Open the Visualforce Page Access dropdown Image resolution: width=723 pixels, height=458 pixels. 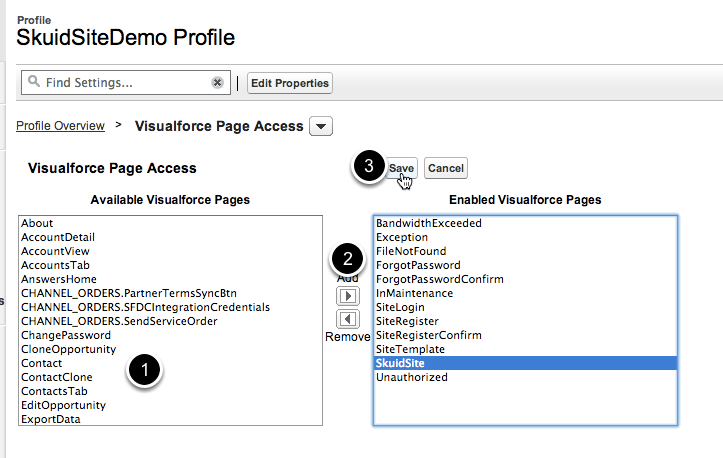pyautogui.click(x=321, y=126)
